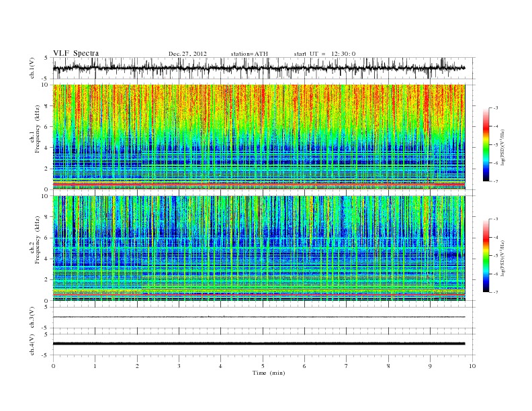Click the 4 tick label on Time axis

click(x=220, y=366)
